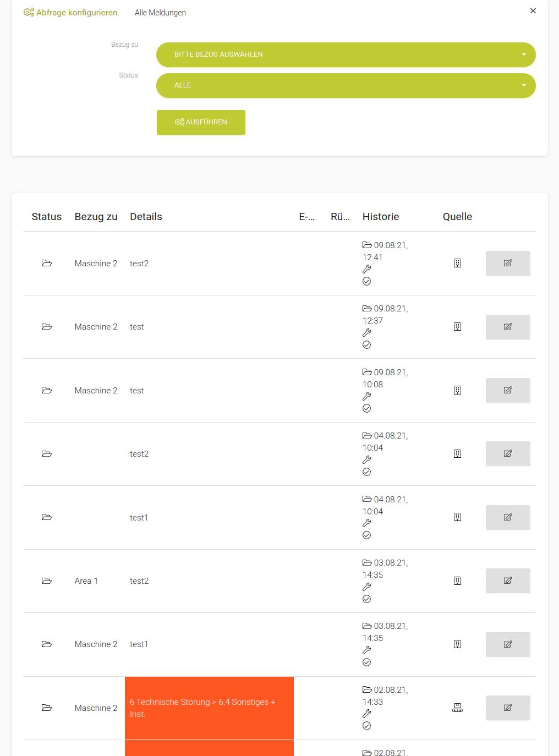Click building source icon in 10:08 test row
559x756 pixels.
[457, 390]
